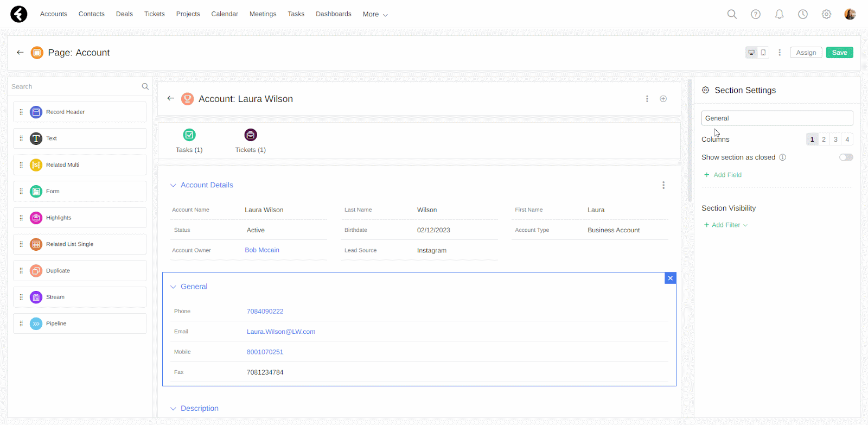This screenshot has width=868, height=425.
Task: Set columns to 1
Action: coord(812,139)
